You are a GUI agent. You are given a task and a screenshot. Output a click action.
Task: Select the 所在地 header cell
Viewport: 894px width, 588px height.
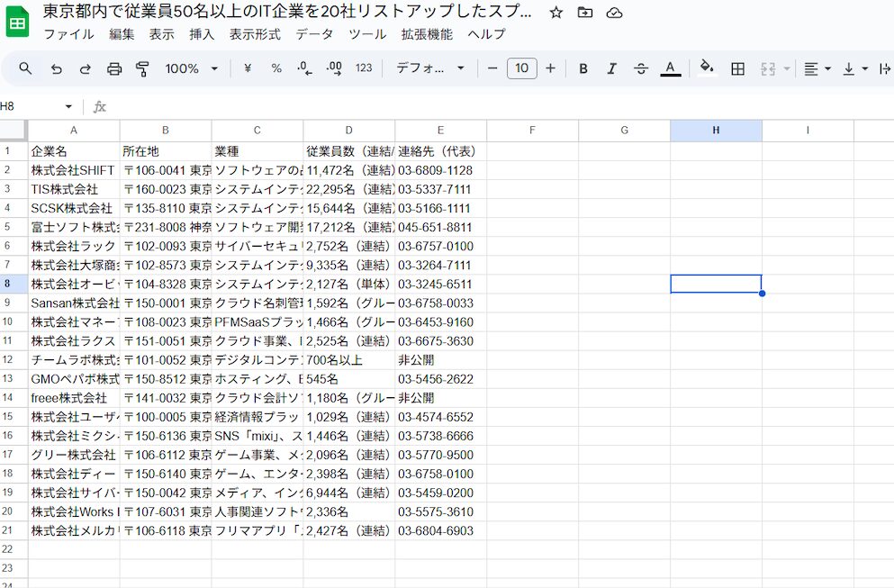pos(166,151)
